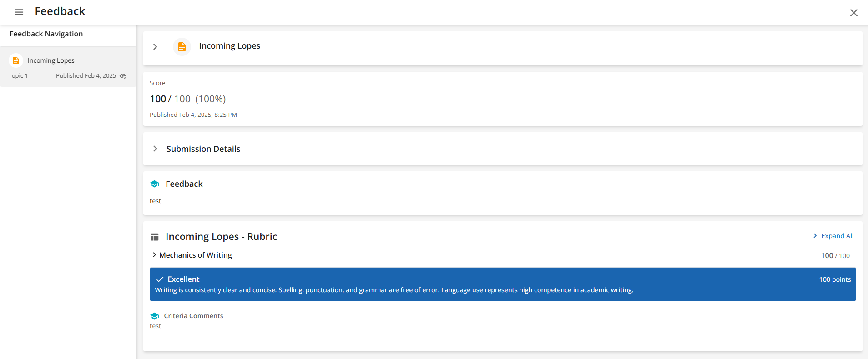Expand Submission Details section
The height and width of the screenshot is (359, 868).
[x=155, y=149]
